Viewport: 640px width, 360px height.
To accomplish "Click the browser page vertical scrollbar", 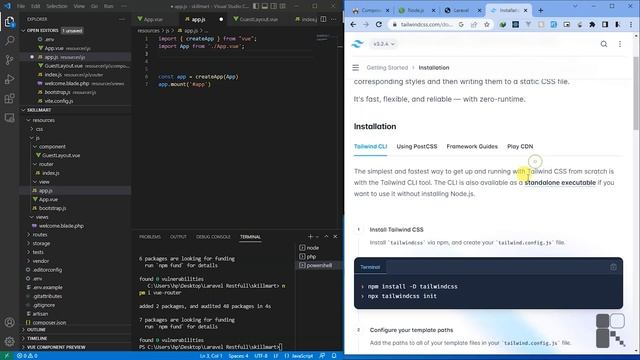I will 636,94.
